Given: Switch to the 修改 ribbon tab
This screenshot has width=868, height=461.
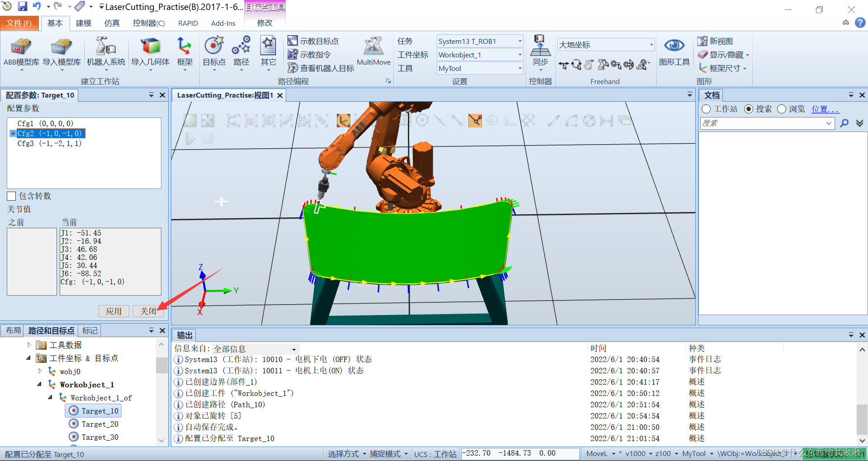Looking at the screenshot, I should coord(265,23).
